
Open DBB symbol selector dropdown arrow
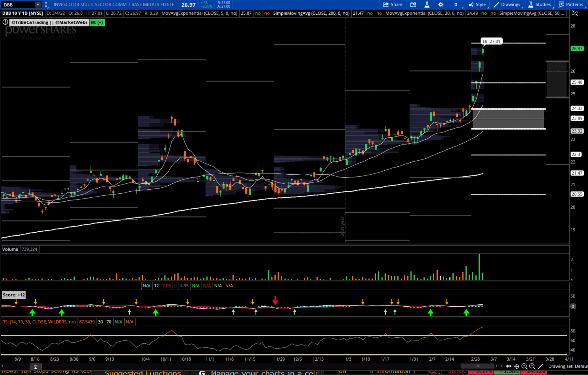point(38,4)
